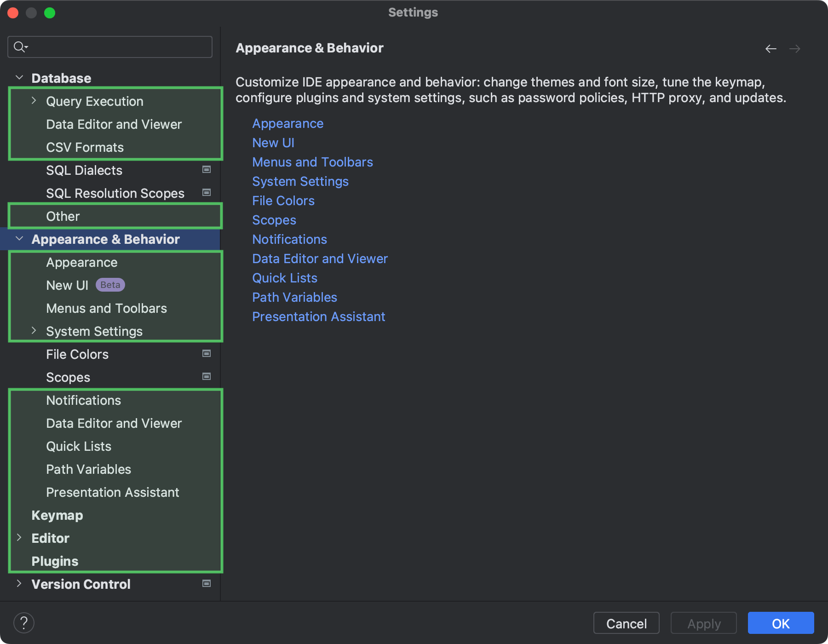
Task: Click the back navigation arrow
Action: (x=771, y=49)
